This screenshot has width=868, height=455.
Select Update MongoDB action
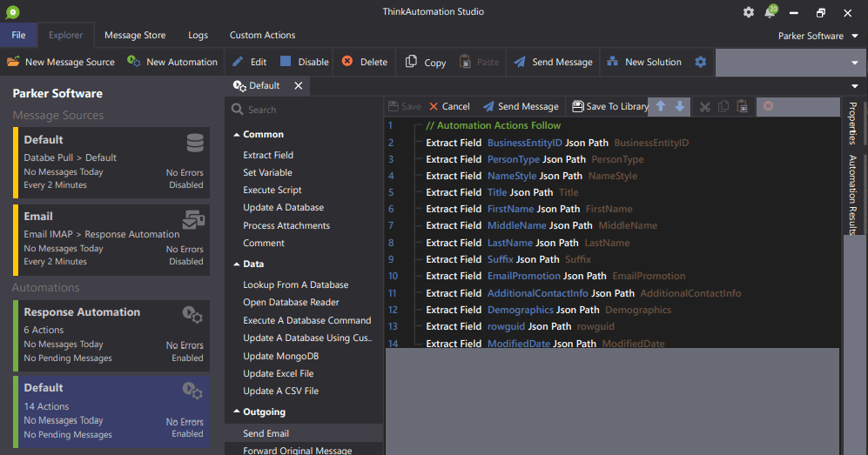tap(280, 356)
